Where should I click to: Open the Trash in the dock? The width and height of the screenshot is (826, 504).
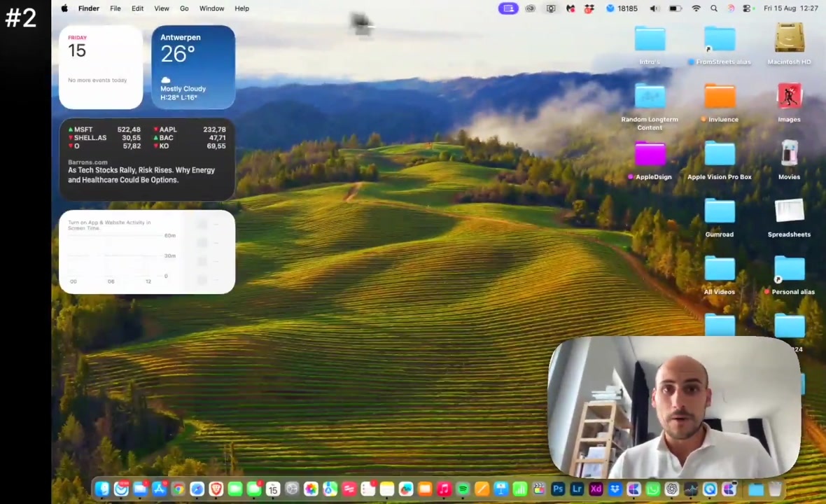coord(775,489)
